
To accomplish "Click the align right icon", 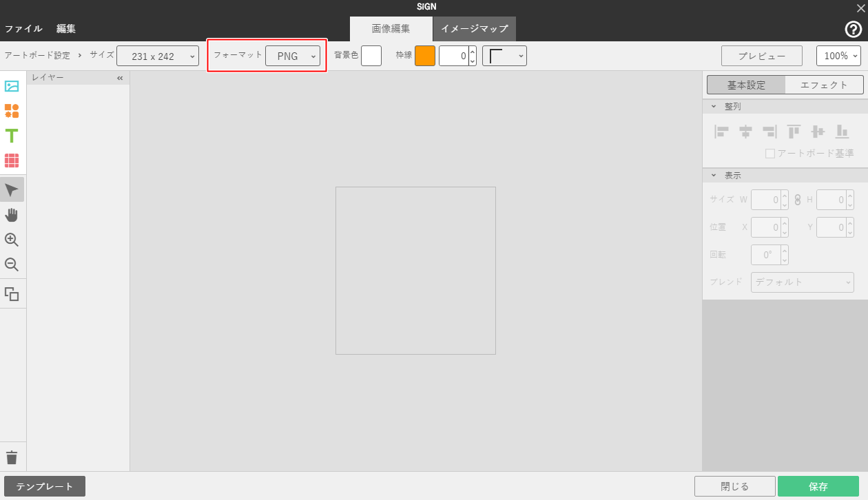I will (769, 131).
